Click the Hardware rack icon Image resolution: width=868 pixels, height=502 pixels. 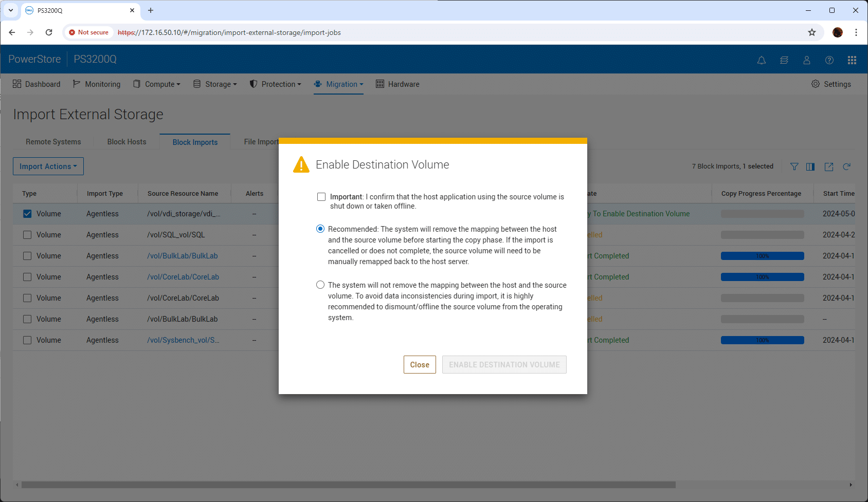pyautogui.click(x=380, y=84)
